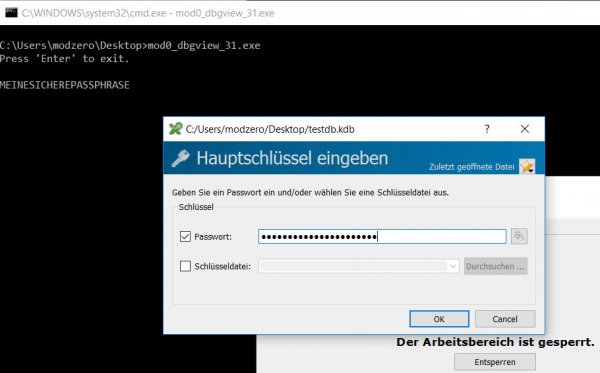600x373 pixels.
Task: Click the MEINESICHEREPASSPHRASE line in the console
Action: point(65,85)
